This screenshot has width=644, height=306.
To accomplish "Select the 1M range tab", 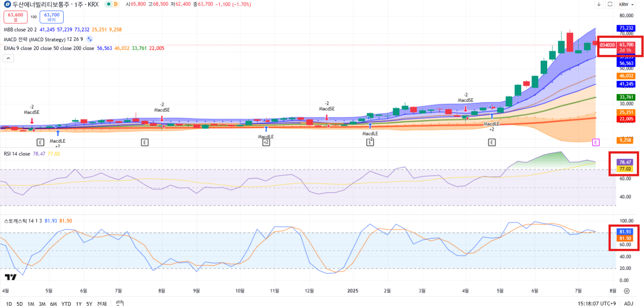I will pos(31,304).
